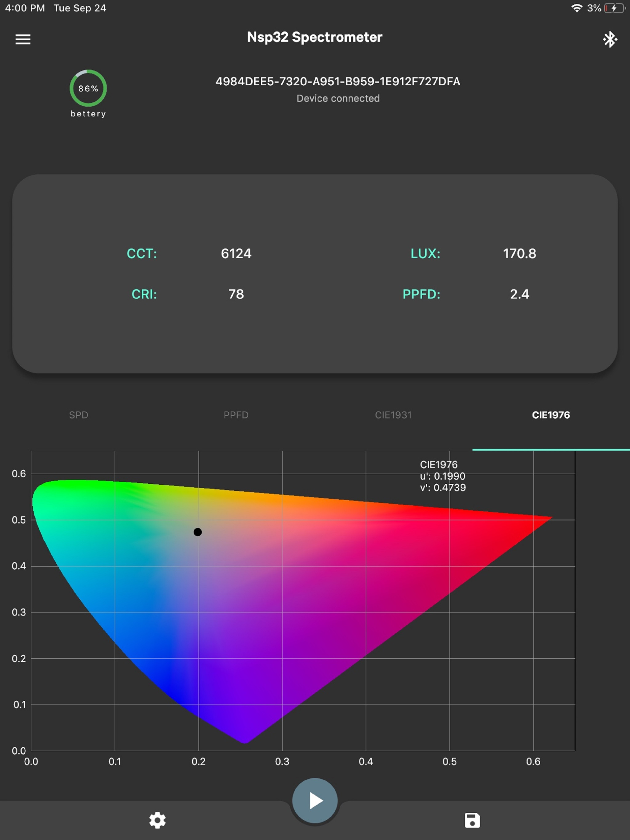Click the CCT value 6124
The image size is (630, 840).
tap(236, 253)
